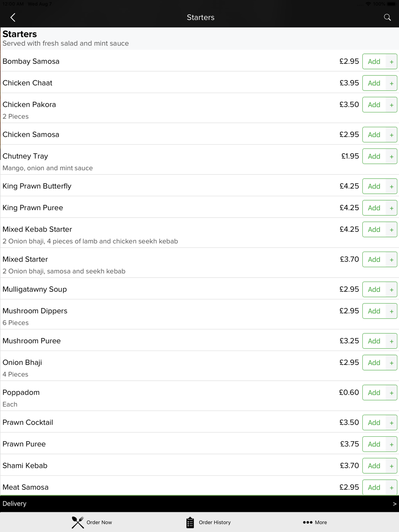Click the plus stepper for Mushroom Puree
The image size is (399, 532).
coord(391,341)
